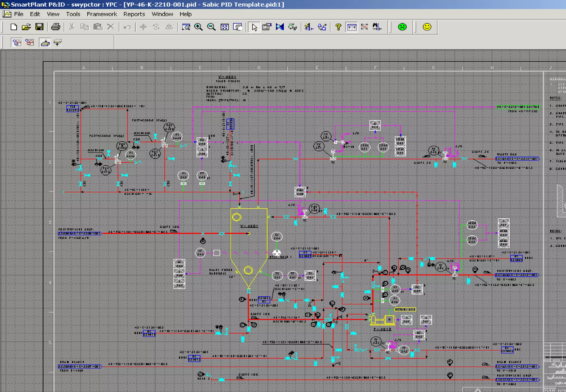Open the Window menu

(x=162, y=14)
